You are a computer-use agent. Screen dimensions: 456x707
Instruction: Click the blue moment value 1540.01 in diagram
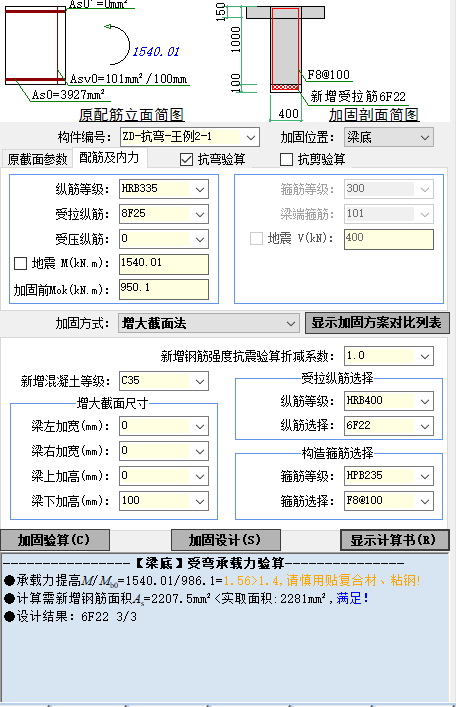[x=156, y=52]
